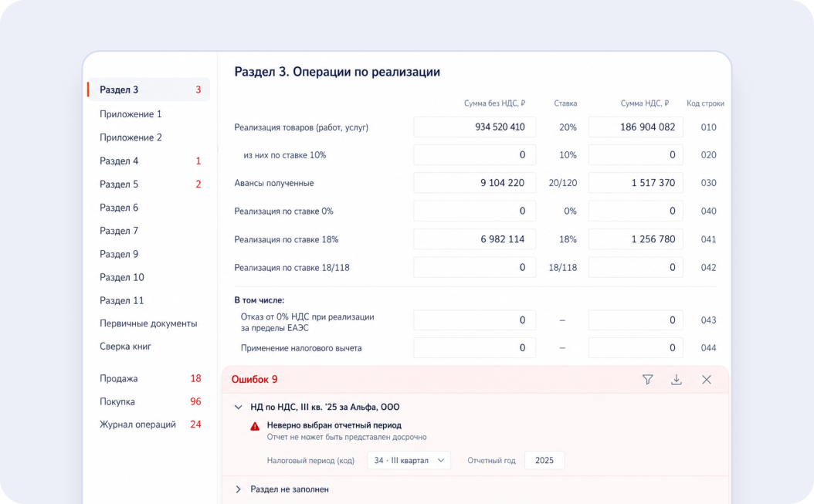814x504 pixels.
Task: Open Сверка книг in the sidebar
Action: (125, 347)
